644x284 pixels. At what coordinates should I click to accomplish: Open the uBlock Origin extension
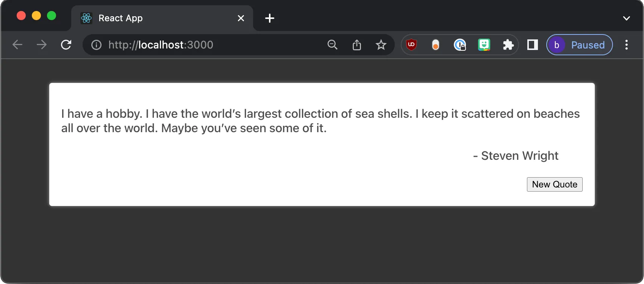(411, 45)
